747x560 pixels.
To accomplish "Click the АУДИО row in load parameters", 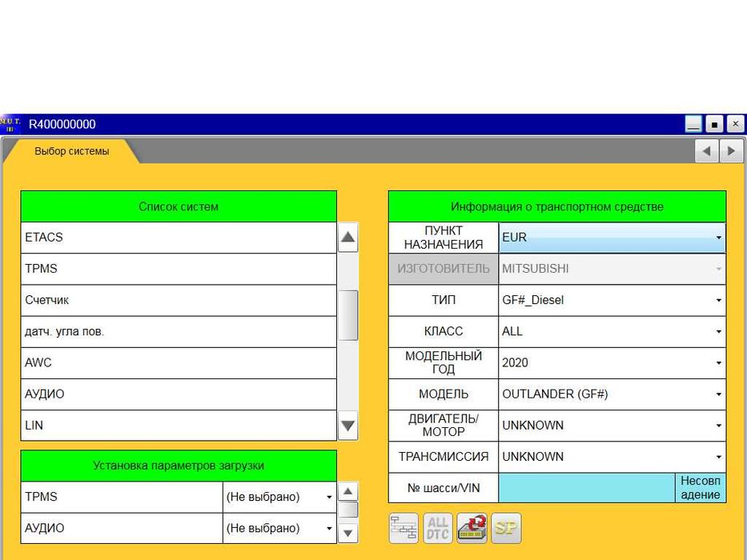I will click(122, 528).
